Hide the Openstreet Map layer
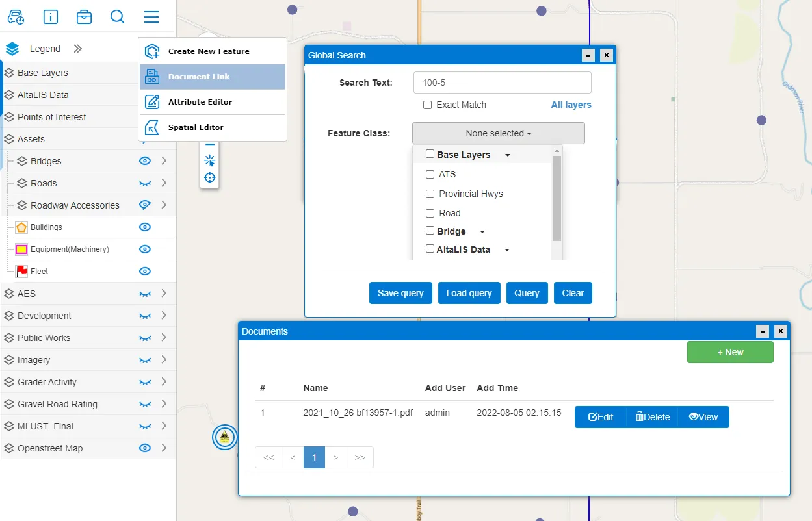This screenshot has width=812, height=521. tap(145, 448)
